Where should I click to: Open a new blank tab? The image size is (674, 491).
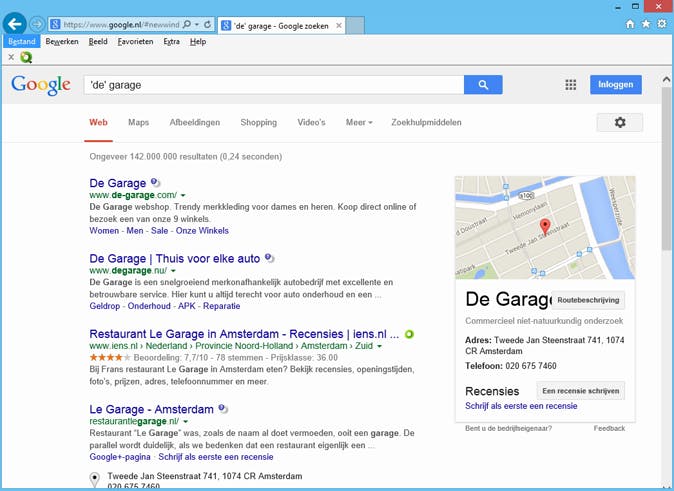[355, 26]
